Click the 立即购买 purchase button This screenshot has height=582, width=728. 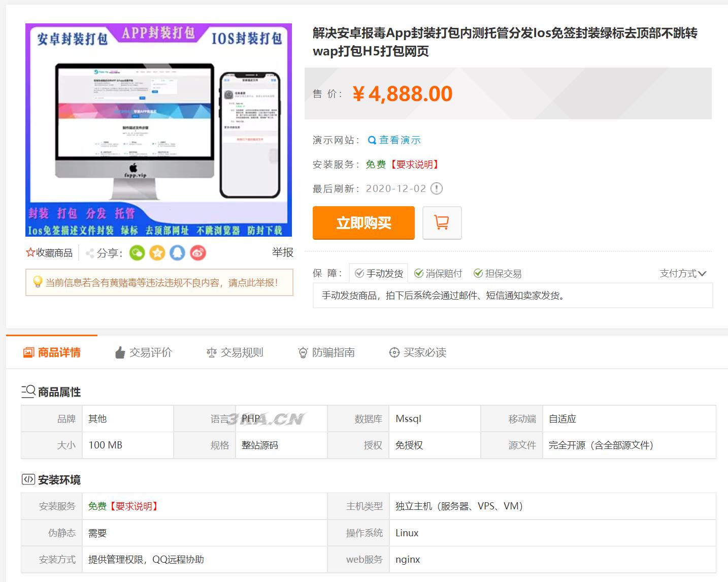[363, 222]
